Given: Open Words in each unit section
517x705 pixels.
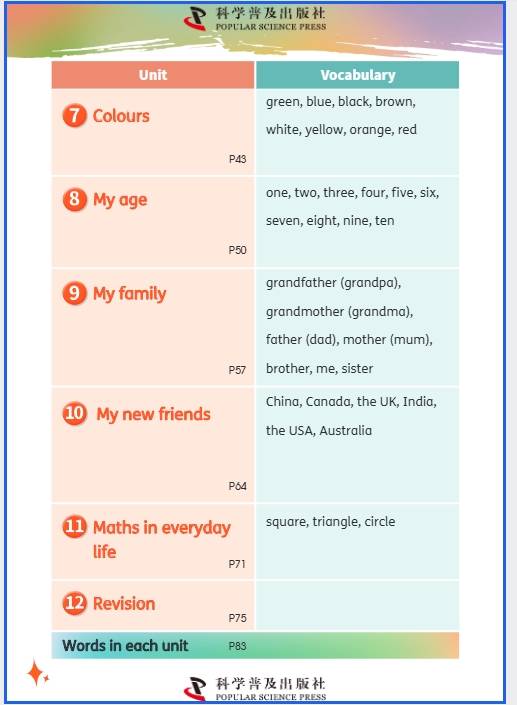Looking at the screenshot, I should click(x=125, y=646).
